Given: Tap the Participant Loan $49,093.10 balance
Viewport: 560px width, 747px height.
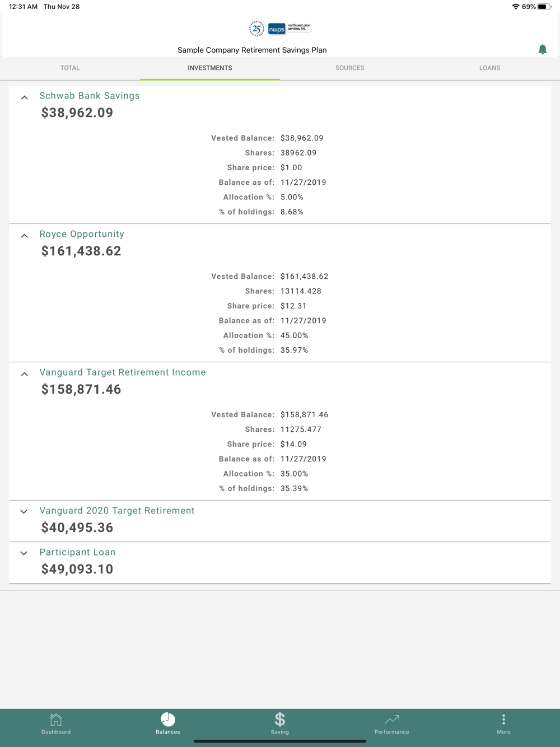Looking at the screenshot, I should coord(77,569).
